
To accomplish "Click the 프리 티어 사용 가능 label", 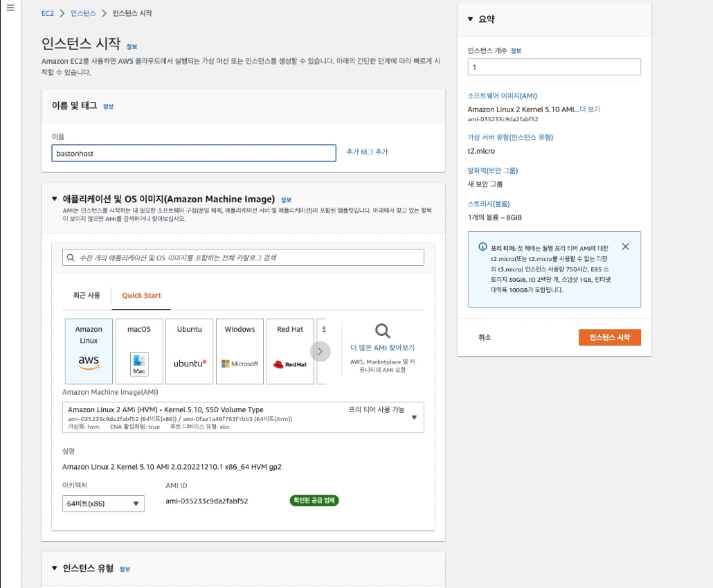I will [x=377, y=409].
